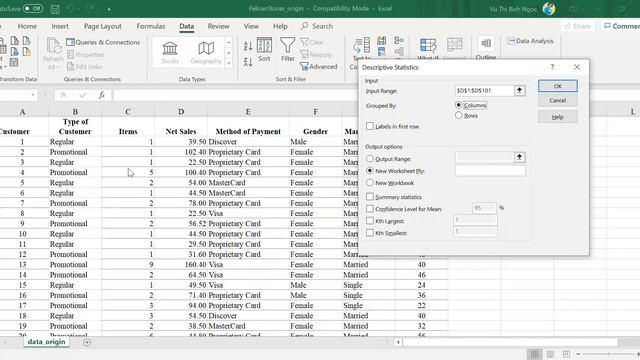Enable Summary statistics checkbox

pos(370,197)
